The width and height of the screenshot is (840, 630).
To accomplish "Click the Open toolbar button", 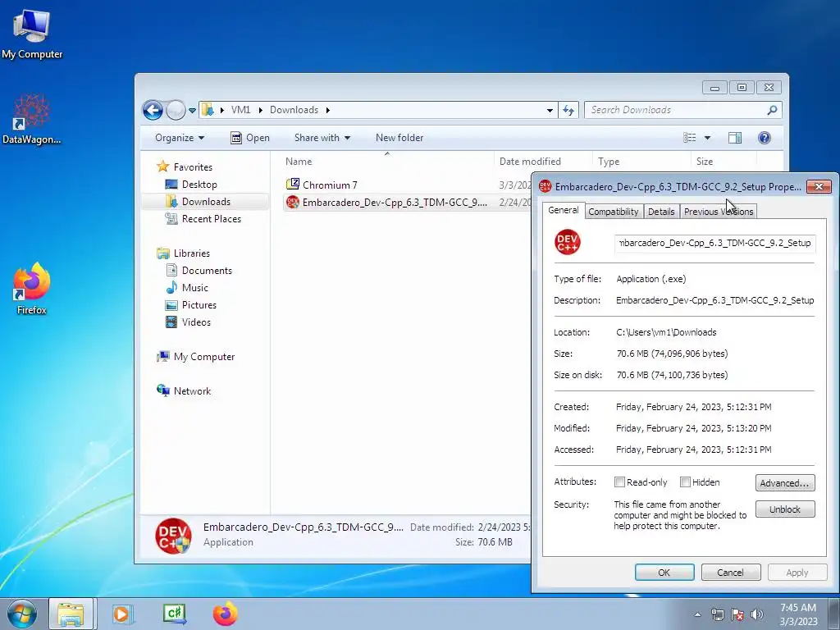I will (249, 138).
